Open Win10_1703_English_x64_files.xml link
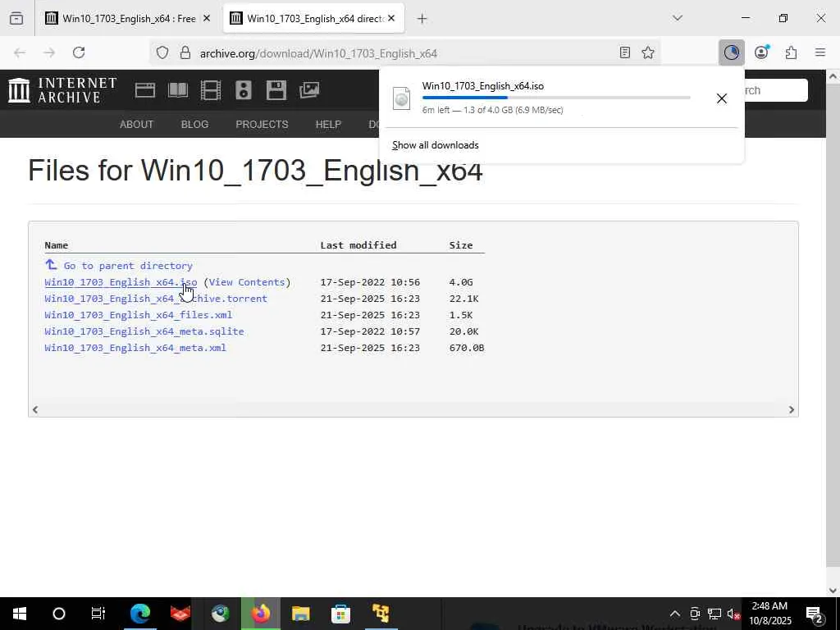840x630 pixels. 138,315
